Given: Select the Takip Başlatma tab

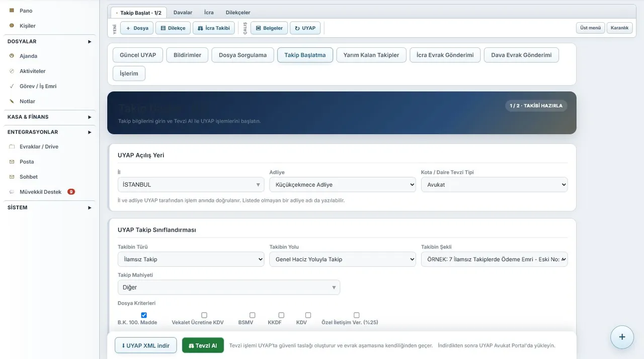Looking at the screenshot, I should click(x=305, y=55).
